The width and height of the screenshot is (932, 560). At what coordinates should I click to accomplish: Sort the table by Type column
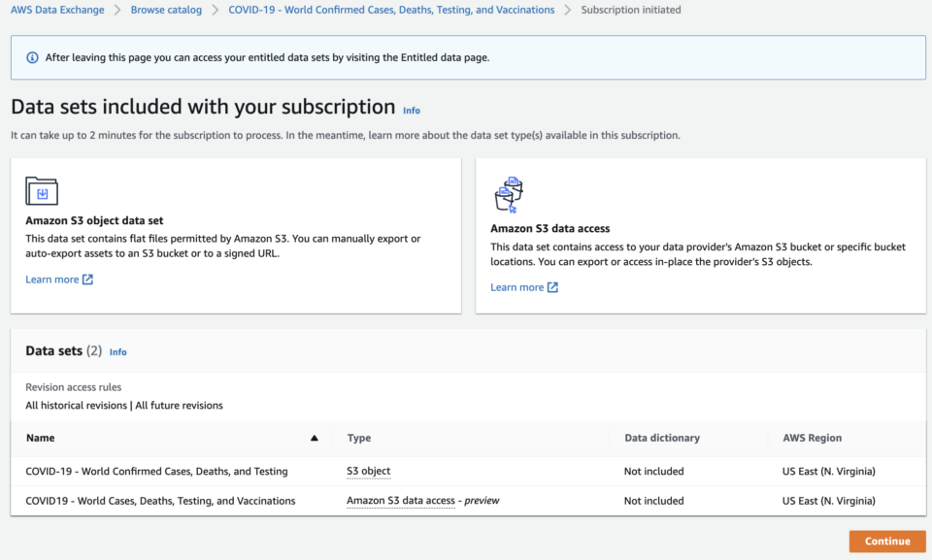[358, 438]
